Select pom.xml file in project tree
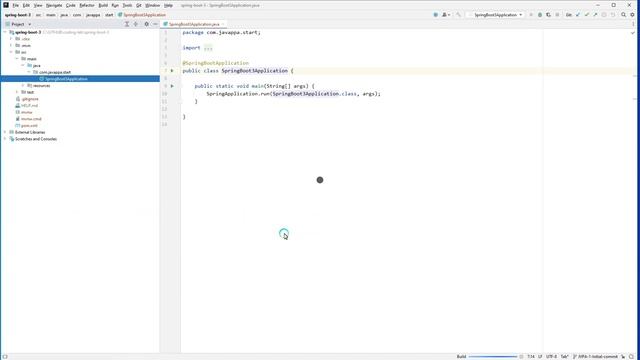640x360 pixels. (29, 125)
